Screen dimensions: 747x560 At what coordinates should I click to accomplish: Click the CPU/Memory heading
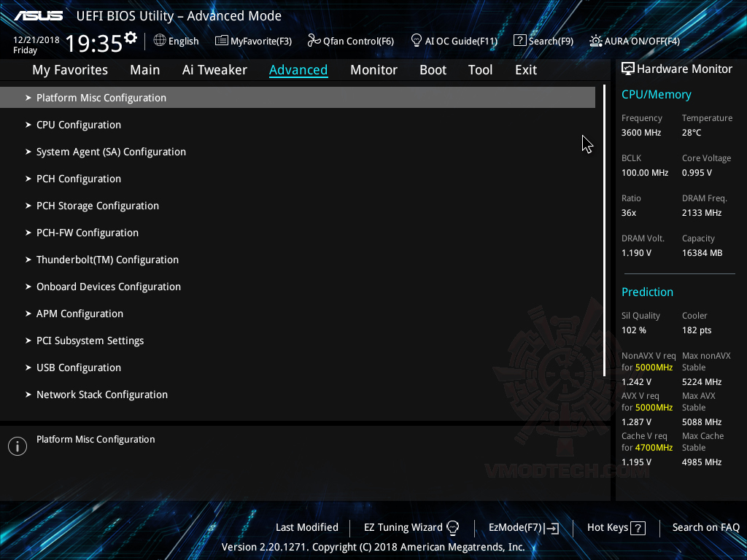tap(656, 95)
